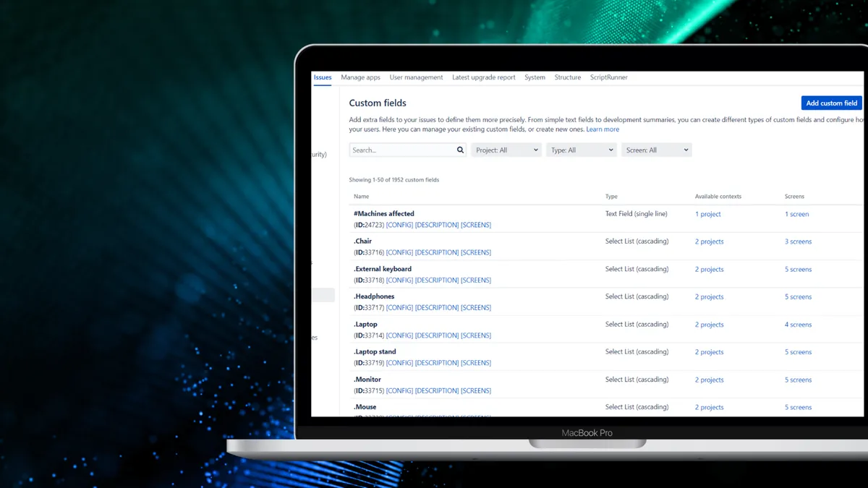The width and height of the screenshot is (868, 488).
Task: Open 5 screens link for .Laptop stand
Action: tap(799, 352)
